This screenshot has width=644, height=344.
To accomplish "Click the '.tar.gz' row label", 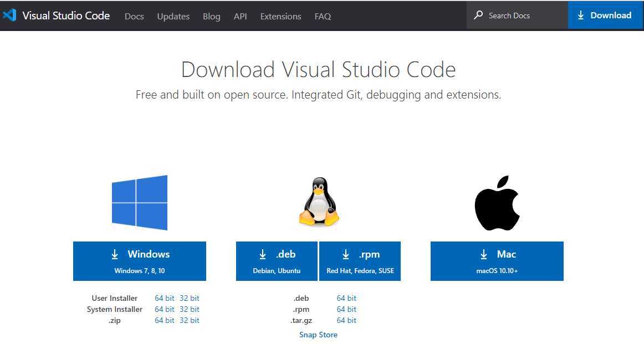I will pos(301,321).
